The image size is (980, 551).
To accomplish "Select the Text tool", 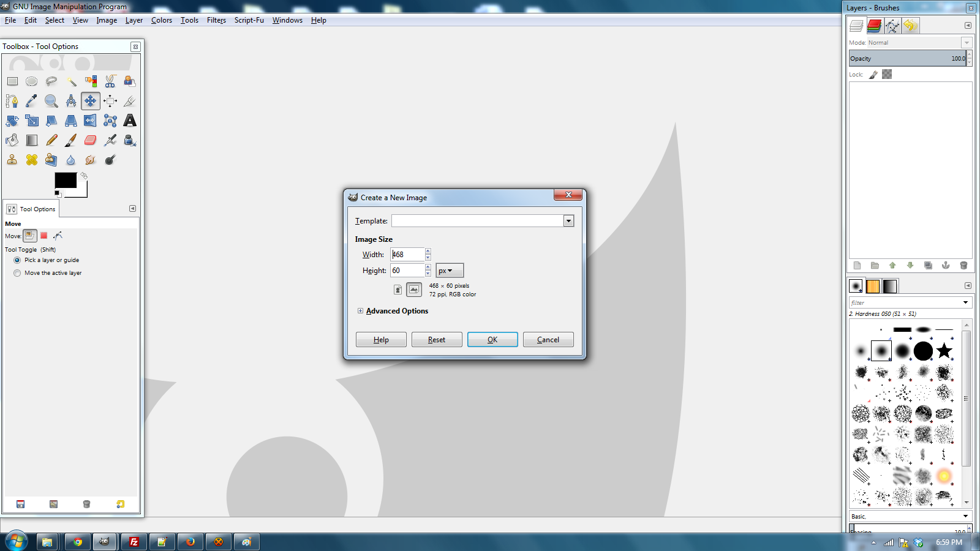I will pyautogui.click(x=130, y=121).
